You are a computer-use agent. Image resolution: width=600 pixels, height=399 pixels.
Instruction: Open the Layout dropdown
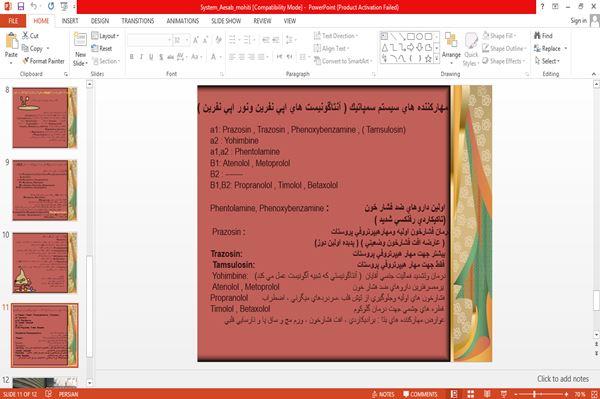105,36
